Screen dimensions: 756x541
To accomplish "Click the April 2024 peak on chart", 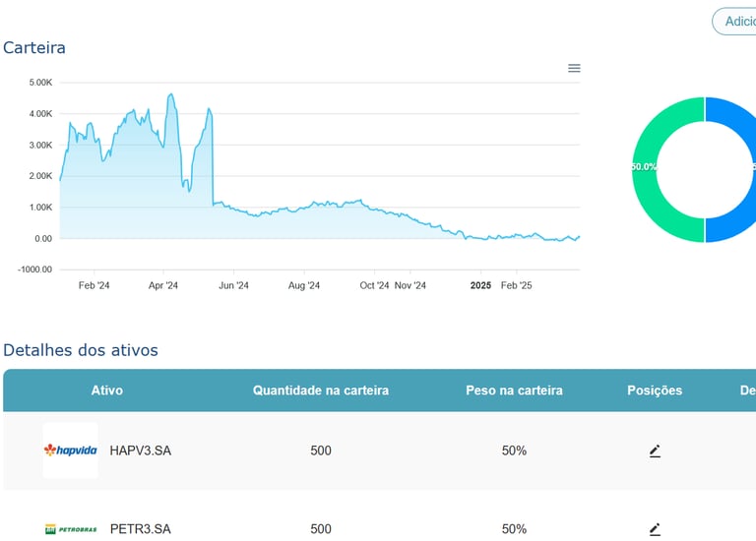I will [170, 94].
